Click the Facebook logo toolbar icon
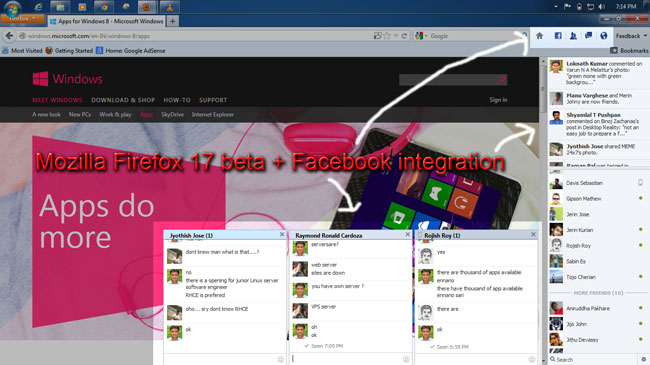This screenshot has height=365, width=650. [558, 36]
